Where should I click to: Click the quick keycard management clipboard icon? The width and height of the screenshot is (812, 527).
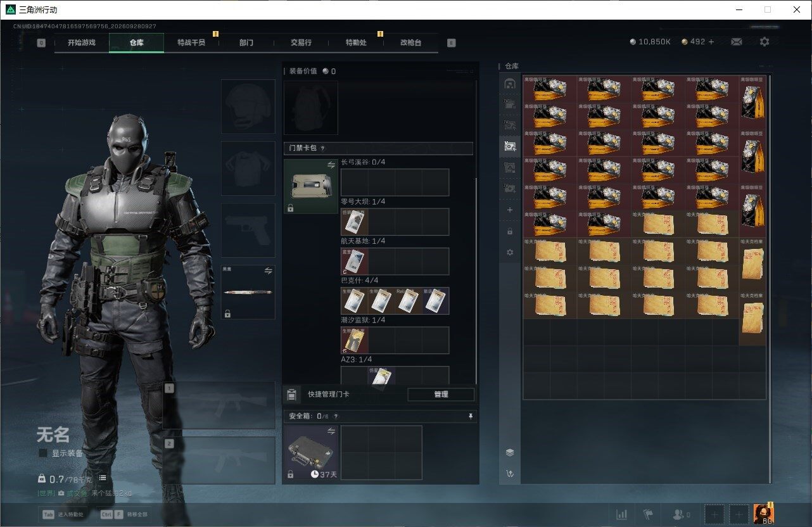pos(291,395)
